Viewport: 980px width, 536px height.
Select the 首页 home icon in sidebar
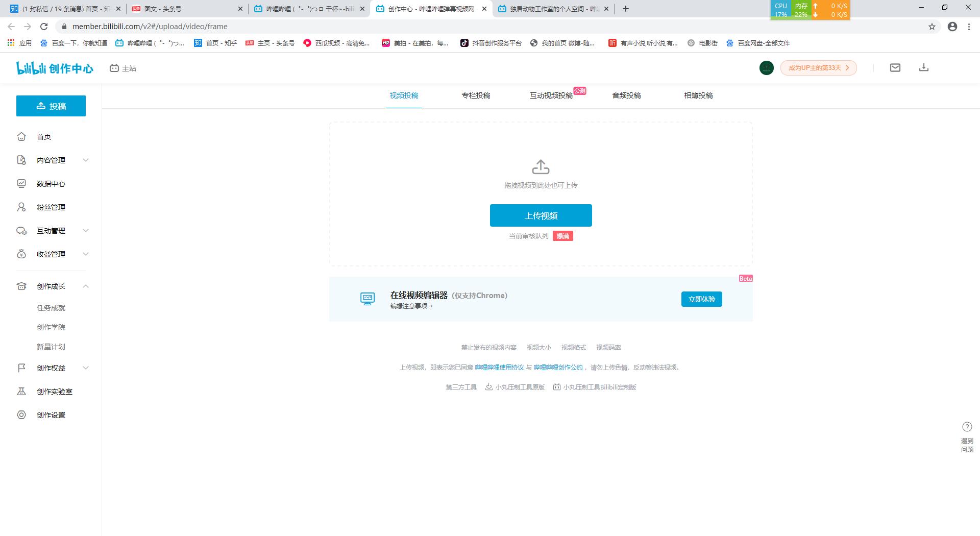click(21, 136)
